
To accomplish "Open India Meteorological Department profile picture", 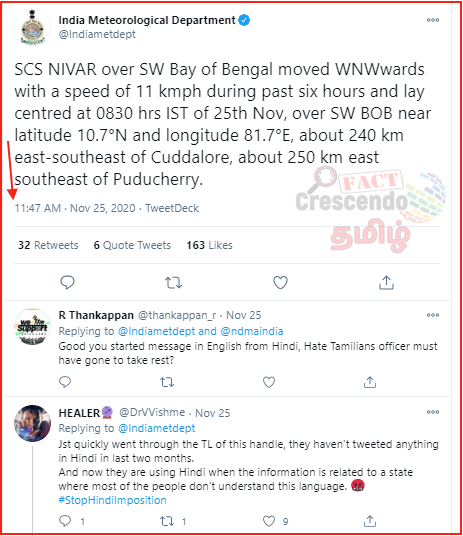I will pyautogui.click(x=32, y=28).
